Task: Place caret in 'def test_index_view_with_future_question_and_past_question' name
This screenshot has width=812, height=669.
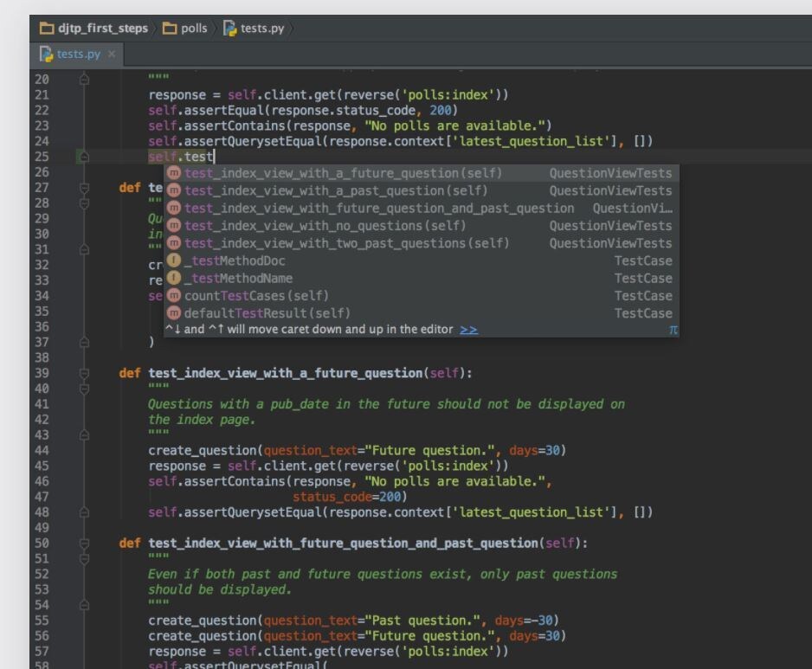Action: pyautogui.click(x=344, y=544)
